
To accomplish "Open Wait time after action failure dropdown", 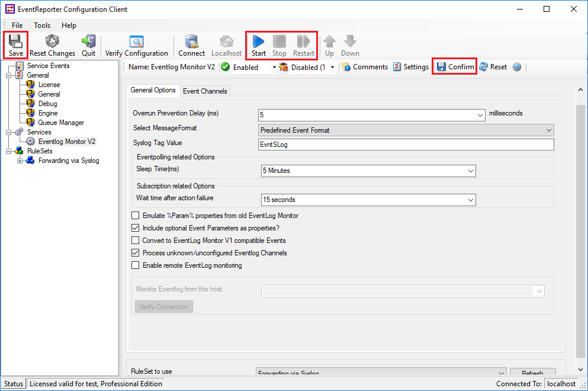I will point(471,200).
